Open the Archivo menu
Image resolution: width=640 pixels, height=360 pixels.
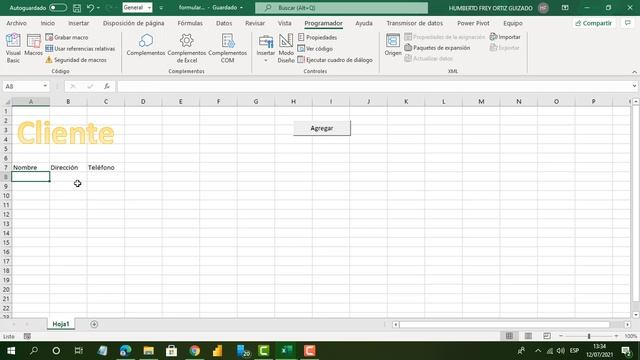pyautogui.click(x=16, y=23)
